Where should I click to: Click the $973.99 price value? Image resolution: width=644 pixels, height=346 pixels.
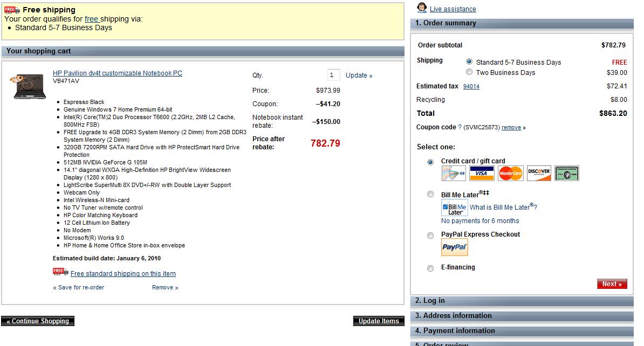(328, 91)
